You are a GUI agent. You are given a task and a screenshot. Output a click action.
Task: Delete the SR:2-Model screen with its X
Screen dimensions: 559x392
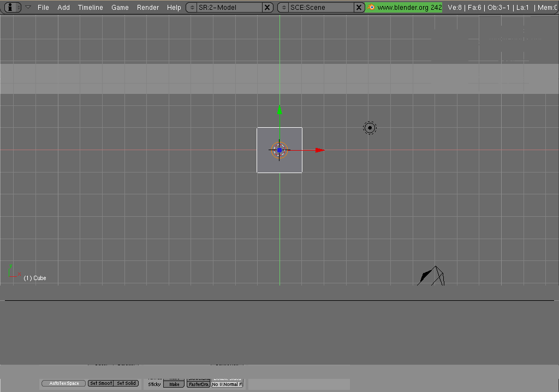(267, 7)
